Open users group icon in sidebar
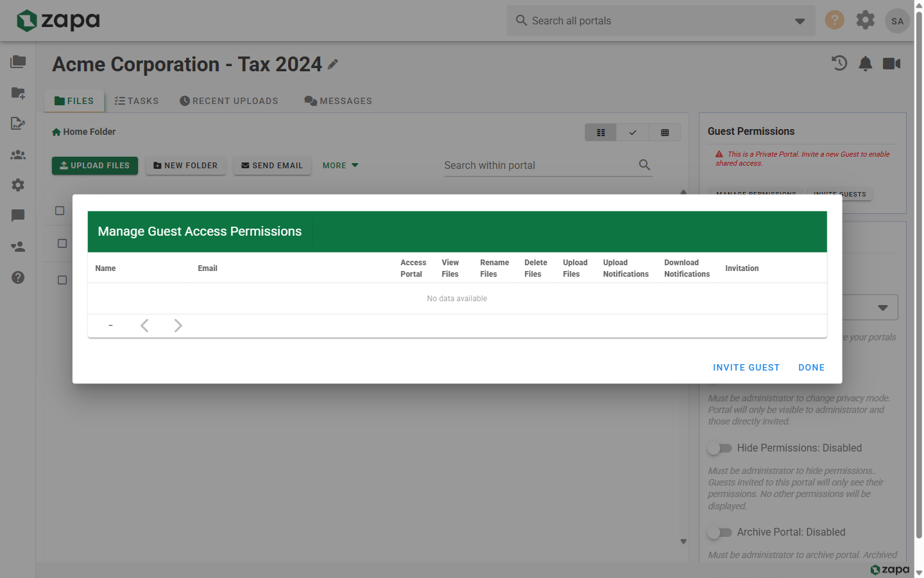 click(18, 154)
